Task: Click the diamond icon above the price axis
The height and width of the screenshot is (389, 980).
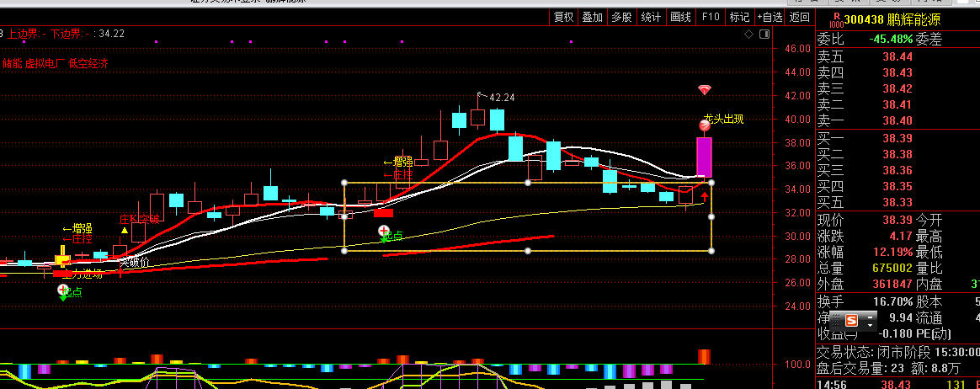Action: [x=748, y=34]
